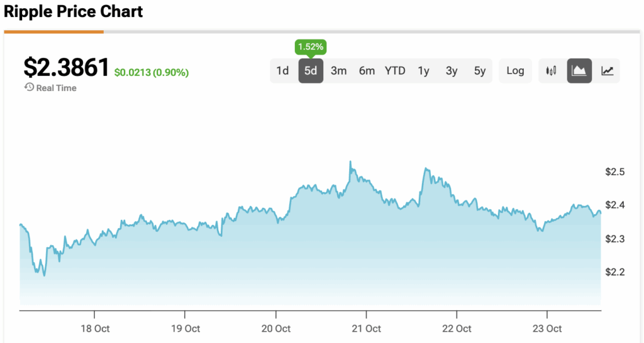Select the 5y time range
The image size is (644, 343).
(x=480, y=71)
